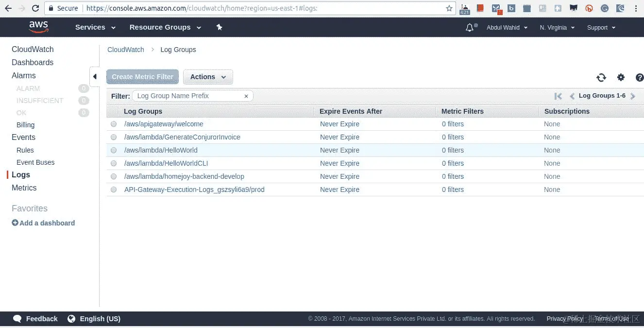Sort by Expire Events After column header
The width and height of the screenshot is (644, 328).
tap(351, 111)
